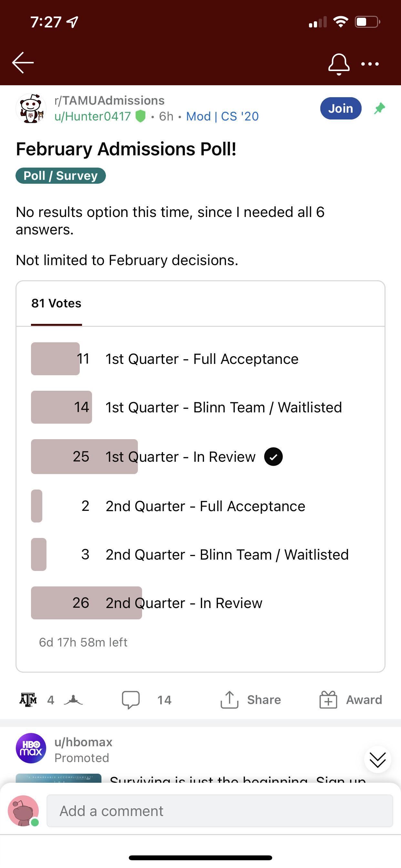Tap the green pinned post icon
401x868 pixels.
coord(380,108)
